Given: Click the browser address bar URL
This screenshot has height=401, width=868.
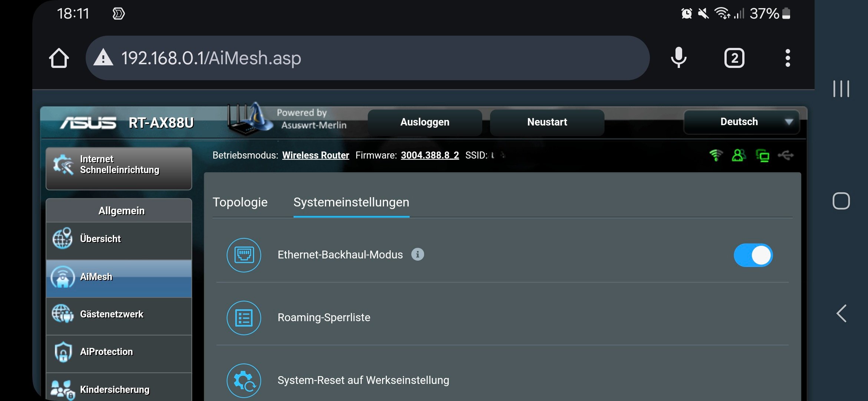Looking at the screenshot, I should click(211, 58).
